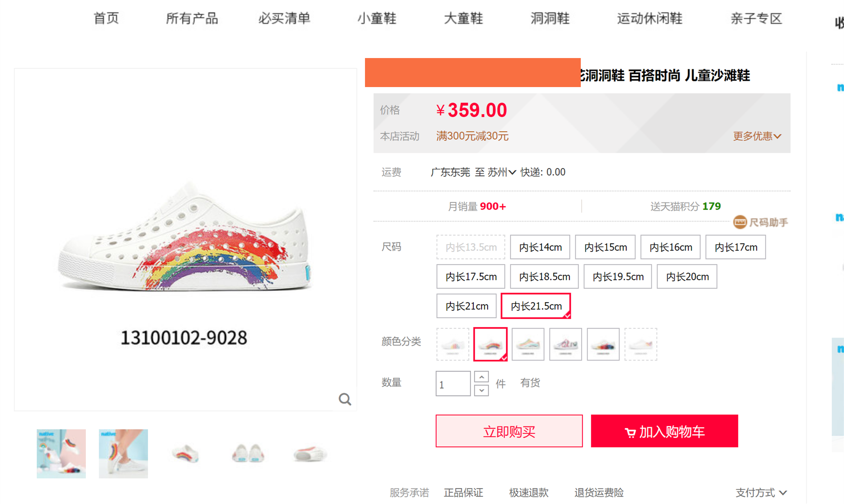Screen dimensions: 844x504
Task: Click the quantity input field
Action: pos(453,384)
